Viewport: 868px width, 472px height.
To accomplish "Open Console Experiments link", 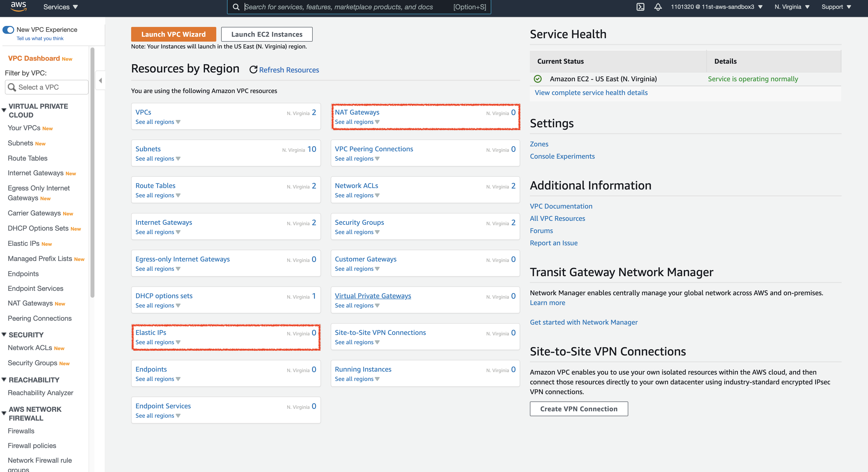I will (x=562, y=156).
